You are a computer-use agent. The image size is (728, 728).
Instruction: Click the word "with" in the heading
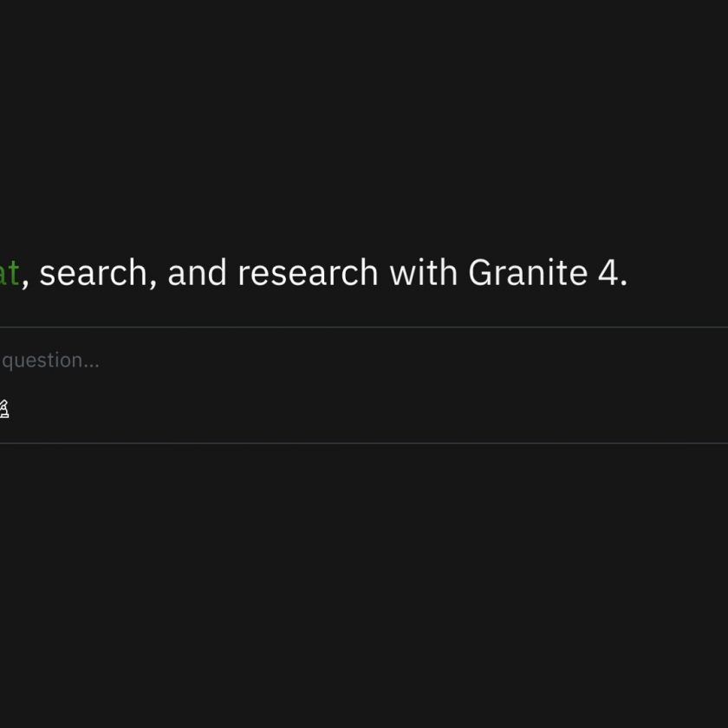tap(423, 274)
